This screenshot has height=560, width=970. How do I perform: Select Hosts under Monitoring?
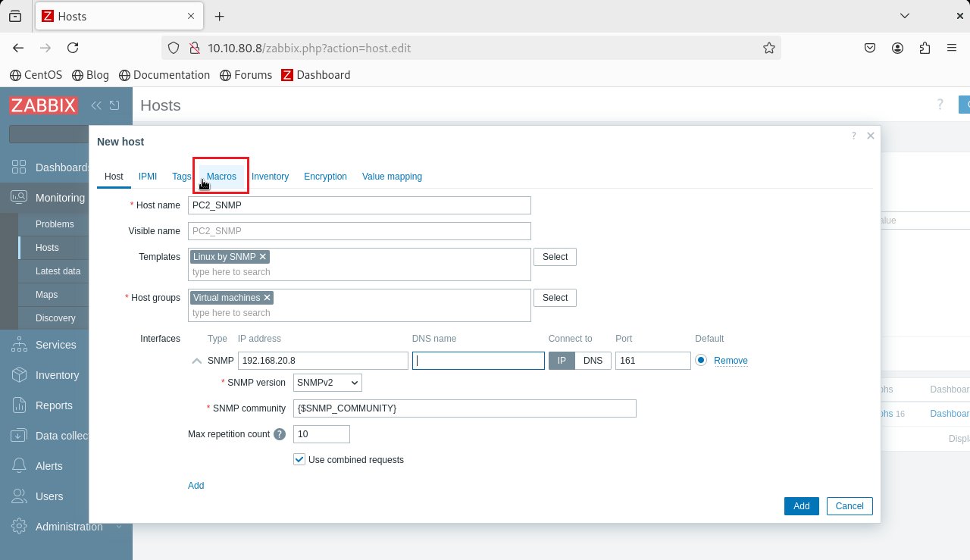point(47,248)
